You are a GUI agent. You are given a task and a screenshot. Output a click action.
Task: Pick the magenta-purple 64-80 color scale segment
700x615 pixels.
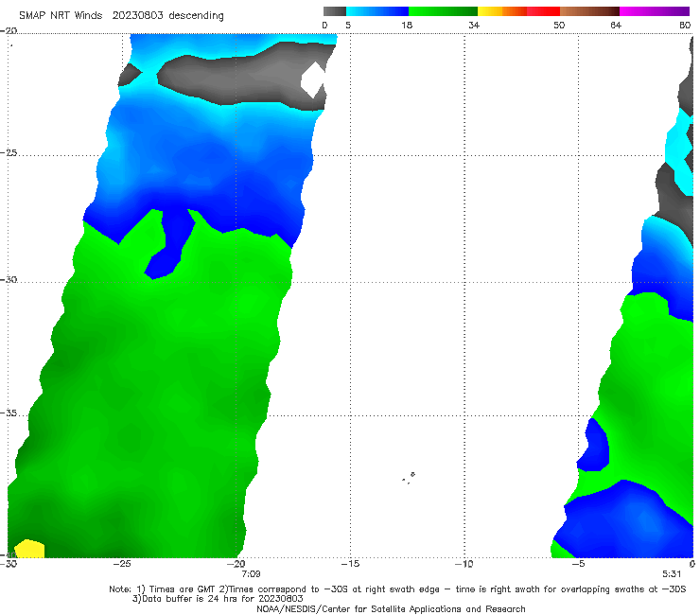[x=655, y=11]
